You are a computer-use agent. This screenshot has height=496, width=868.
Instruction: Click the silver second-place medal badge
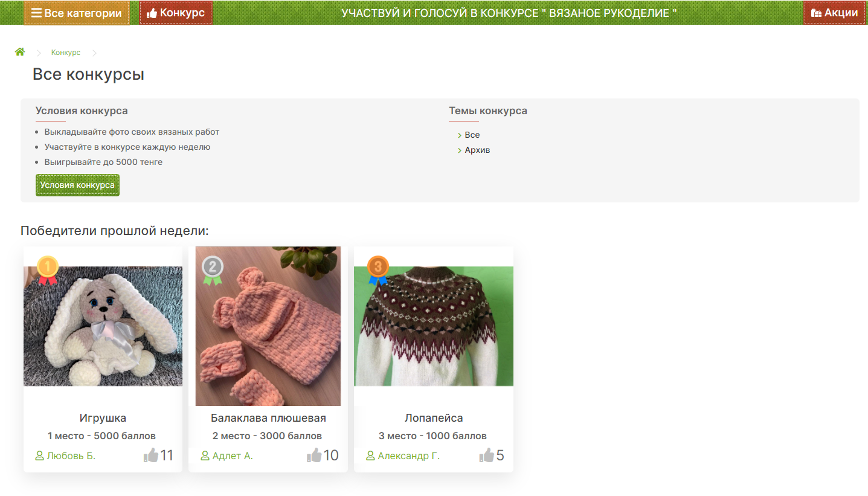[x=213, y=270]
